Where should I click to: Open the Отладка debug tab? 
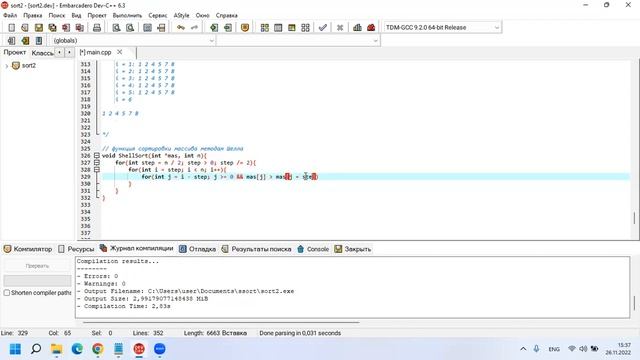198,249
